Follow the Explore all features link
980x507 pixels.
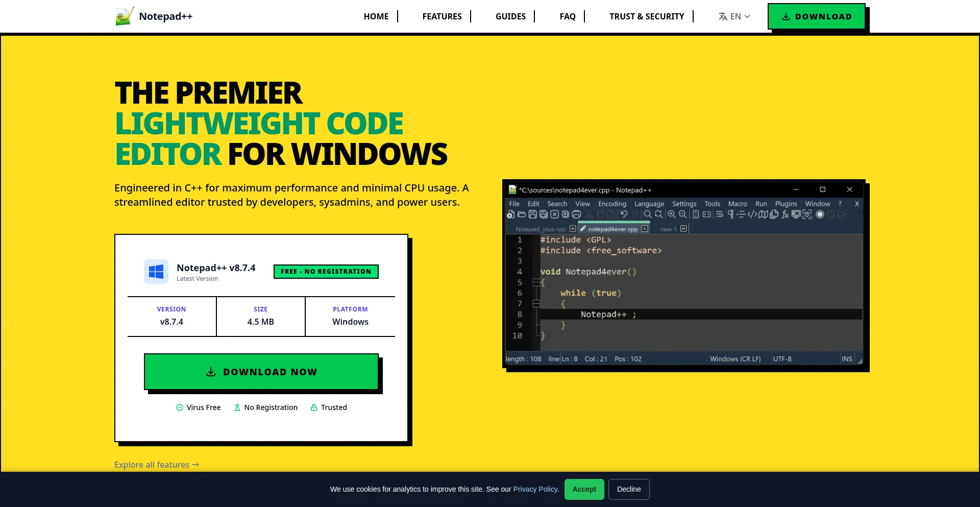click(157, 465)
